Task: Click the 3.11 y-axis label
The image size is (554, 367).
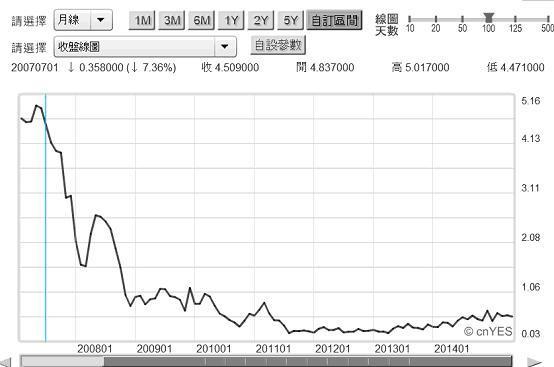Action: [531, 188]
